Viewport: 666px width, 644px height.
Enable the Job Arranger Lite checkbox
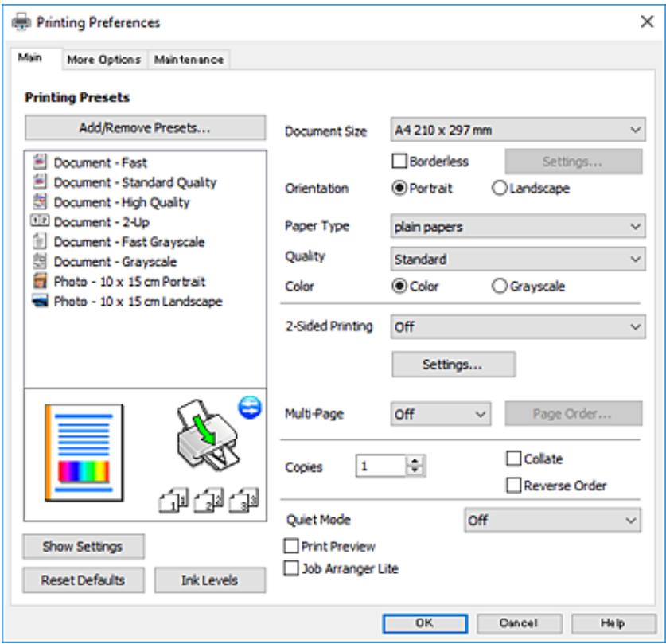coord(291,568)
